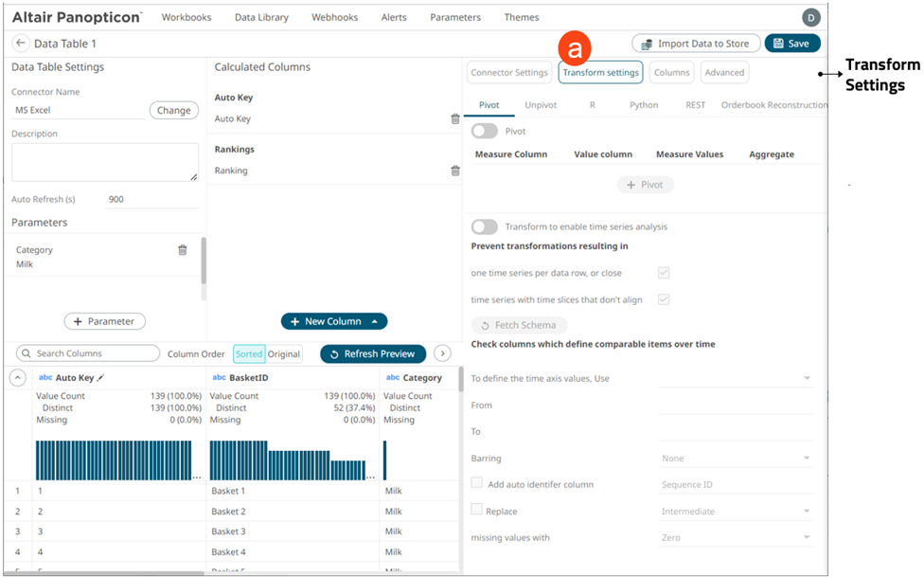Open the New Column dropdown button
The height and width of the screenshot is (577, 924).
point(334,321)
